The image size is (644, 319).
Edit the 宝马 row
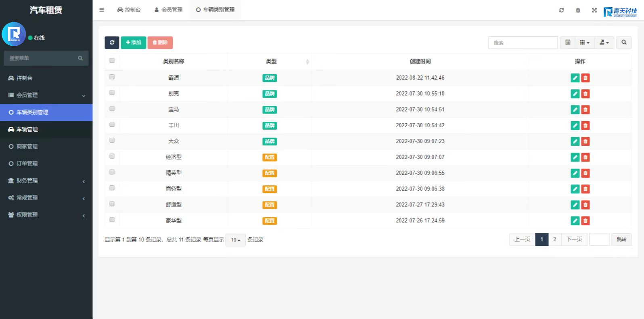pyautogui.click(x=575, y=109)
